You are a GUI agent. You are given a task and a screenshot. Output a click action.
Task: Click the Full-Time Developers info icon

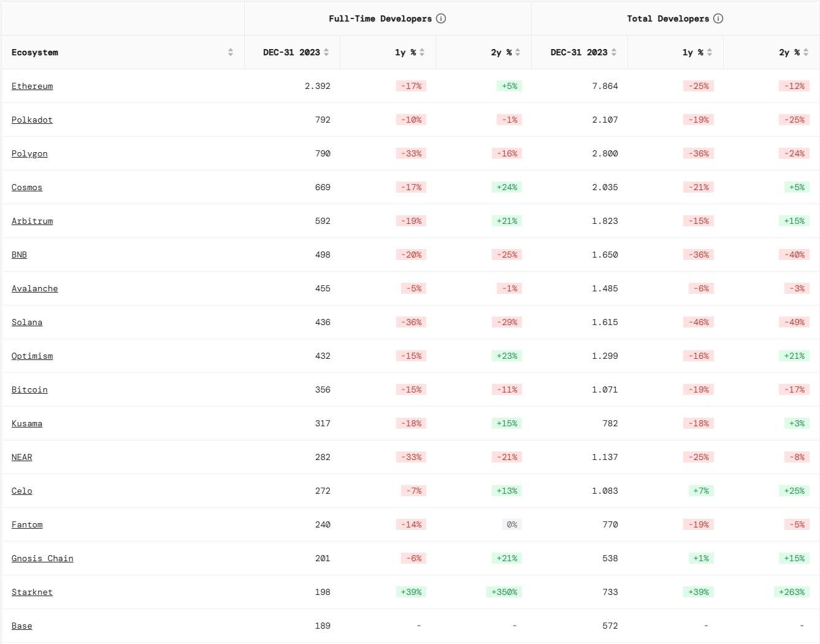pos(441,18)
